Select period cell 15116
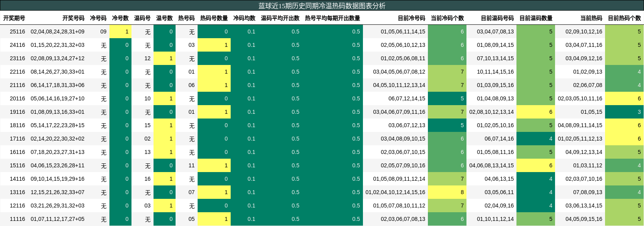The height and width of the screenshot is (226, 644). pyautogui.click(x=17, y=165)
